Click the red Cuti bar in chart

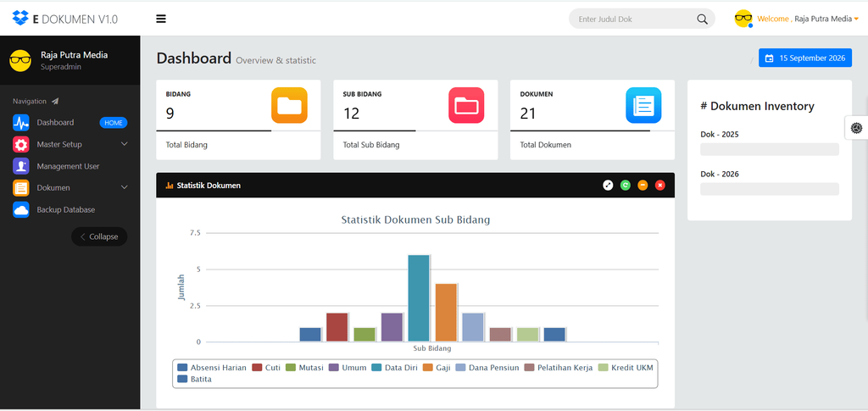(x=337, y=327)
